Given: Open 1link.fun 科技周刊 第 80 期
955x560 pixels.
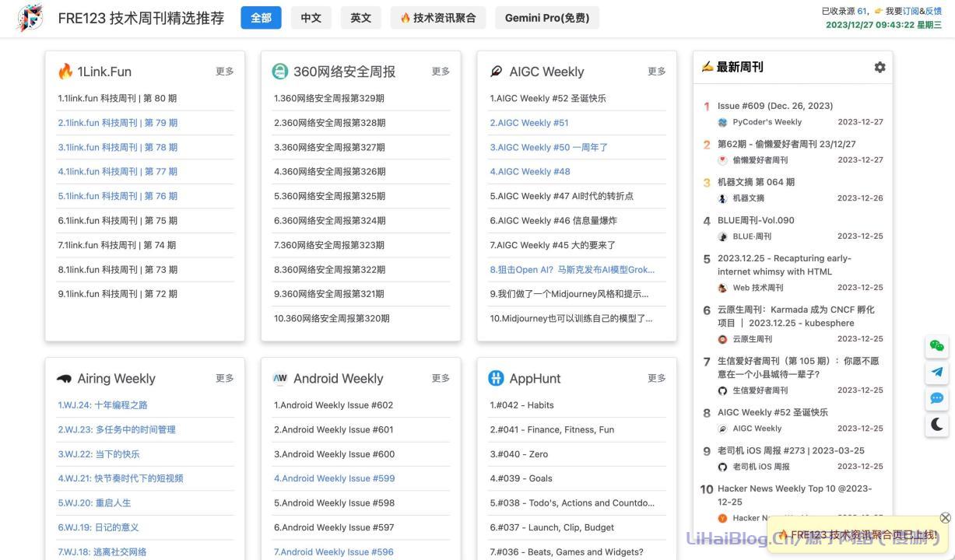Looking at the screenshot, I should [x=118, y=99].
